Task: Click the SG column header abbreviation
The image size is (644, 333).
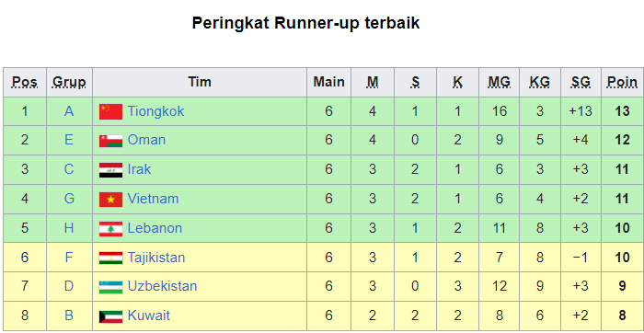Action: [x=581, y=82]
